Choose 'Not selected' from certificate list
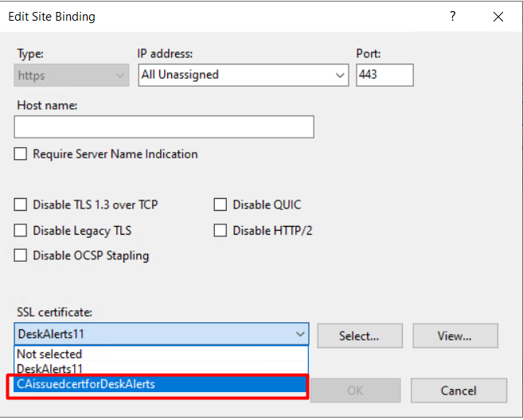523x420 pixels. coord(49,354)
